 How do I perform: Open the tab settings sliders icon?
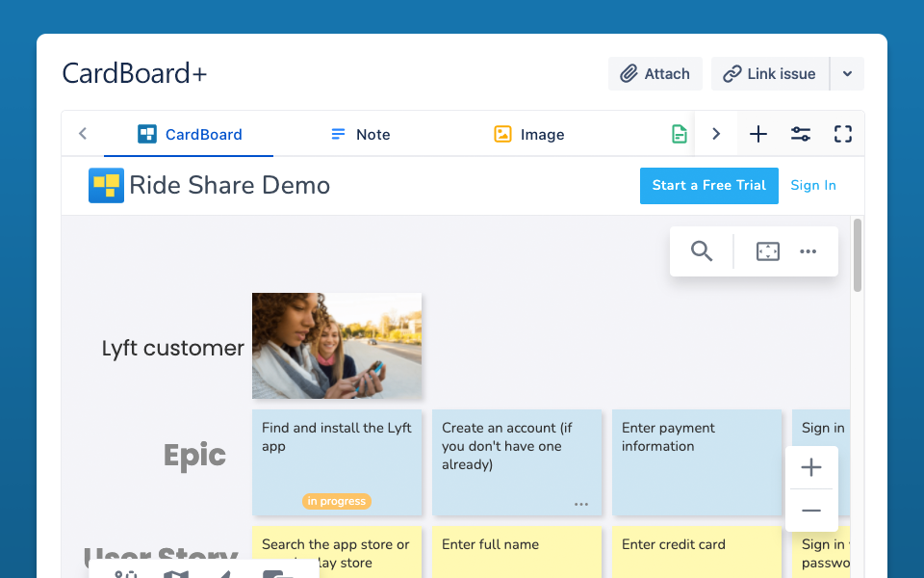(801, 135)
